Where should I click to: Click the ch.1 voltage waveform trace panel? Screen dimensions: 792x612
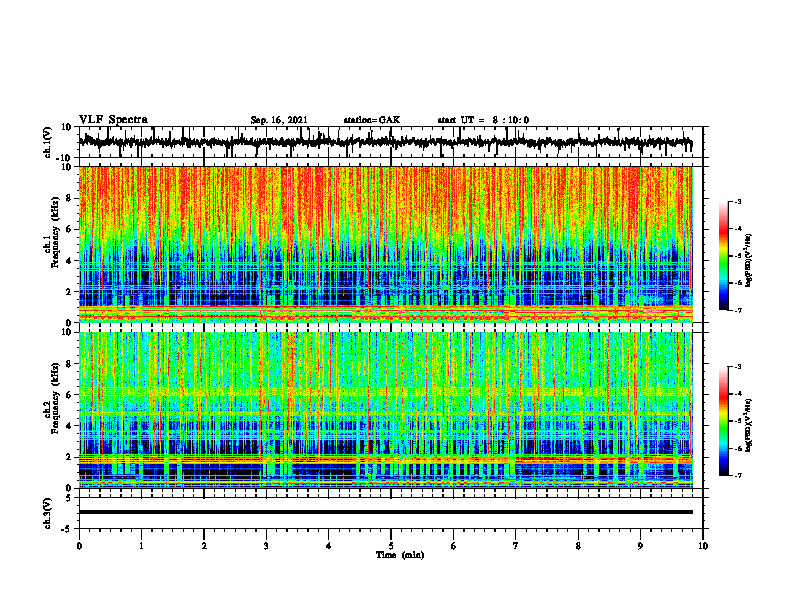[x=391, y=142]
